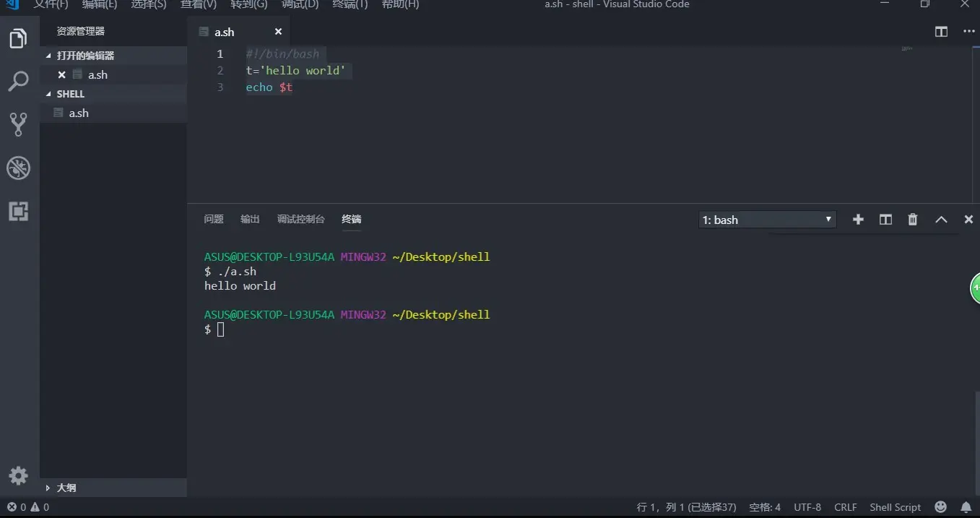Viewport: 980px width, 518px height.
Task: Switch to the 调试控制台 panel tab
Action: tap(301, 219)
